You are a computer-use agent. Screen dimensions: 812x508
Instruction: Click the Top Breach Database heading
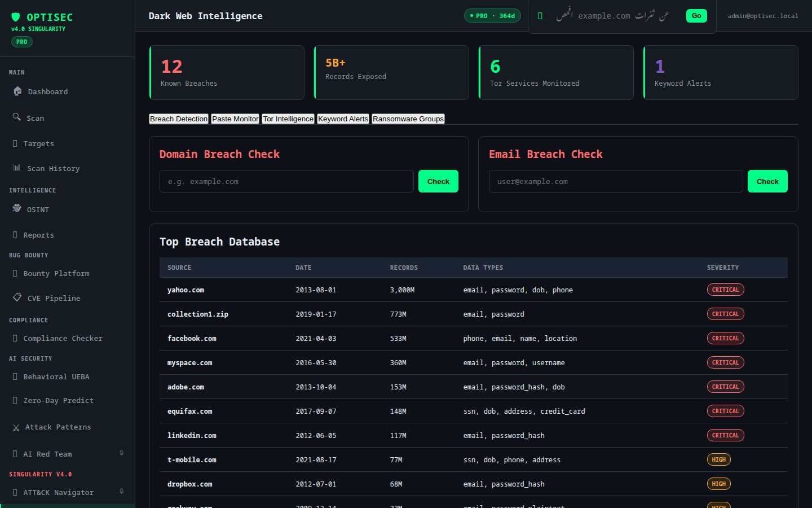coord(219,242)
